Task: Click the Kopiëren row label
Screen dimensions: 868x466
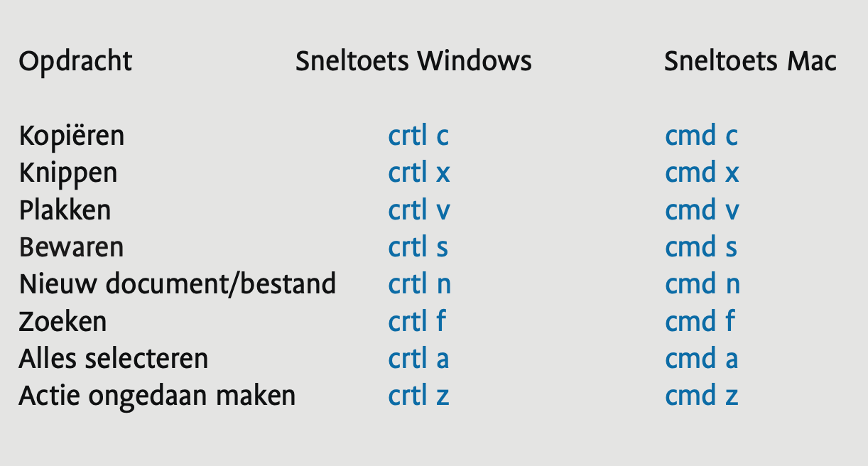Action: click(72, 136)
